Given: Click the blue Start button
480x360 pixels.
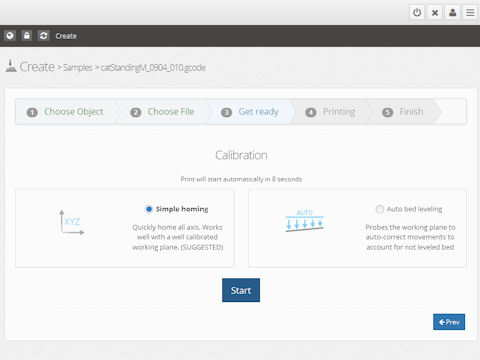Looking at the screenshot, I should 241,290.
